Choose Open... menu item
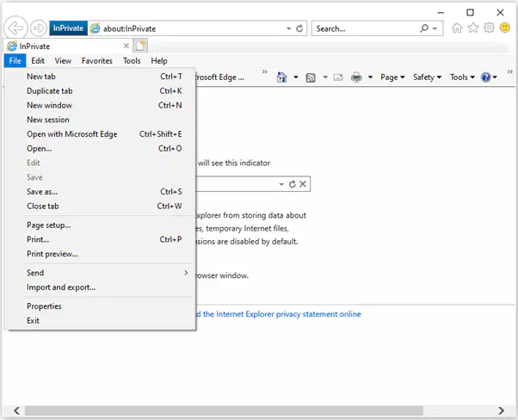518x420 pixels. click(101, 148)
